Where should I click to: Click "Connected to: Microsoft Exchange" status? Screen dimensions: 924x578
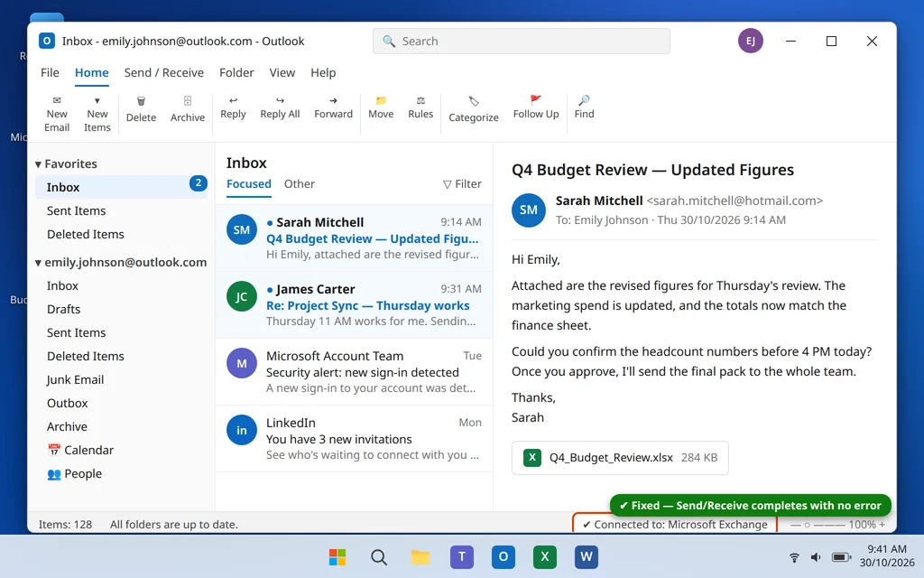[675, 525]
